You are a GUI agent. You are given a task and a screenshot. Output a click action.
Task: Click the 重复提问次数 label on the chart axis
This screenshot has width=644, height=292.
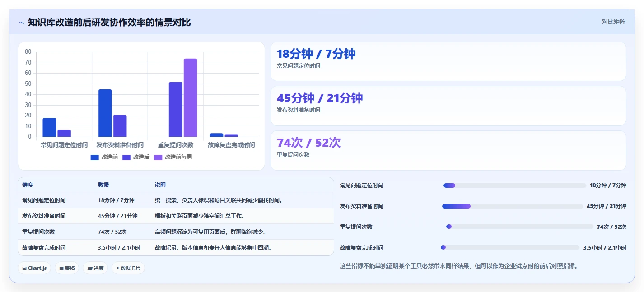[176, 145]
